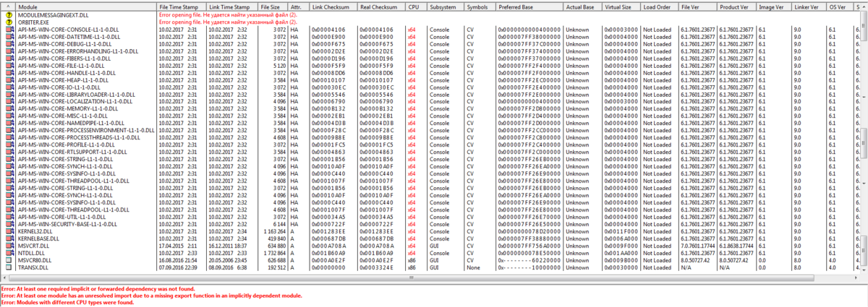
Task: Click the icon next to API-MS-WIN-CORE-HEAP-L1-1-0.DLL
Action: (9, 80)
